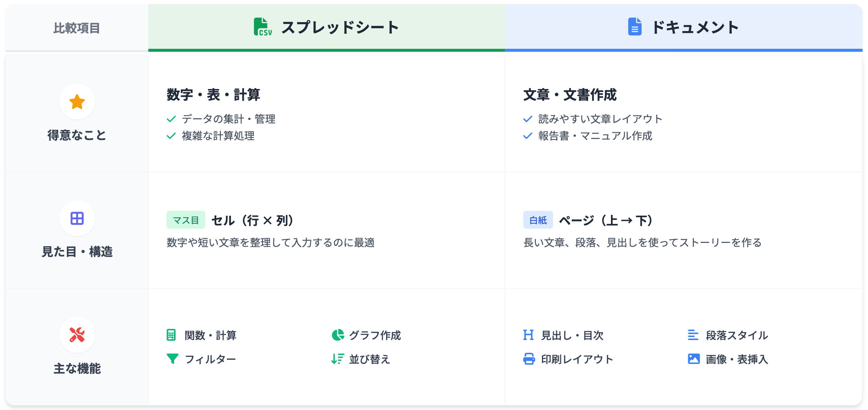Click the printer icon beside 印刷レイアウト
The image size is (868, 410).
tap(529, 359)
